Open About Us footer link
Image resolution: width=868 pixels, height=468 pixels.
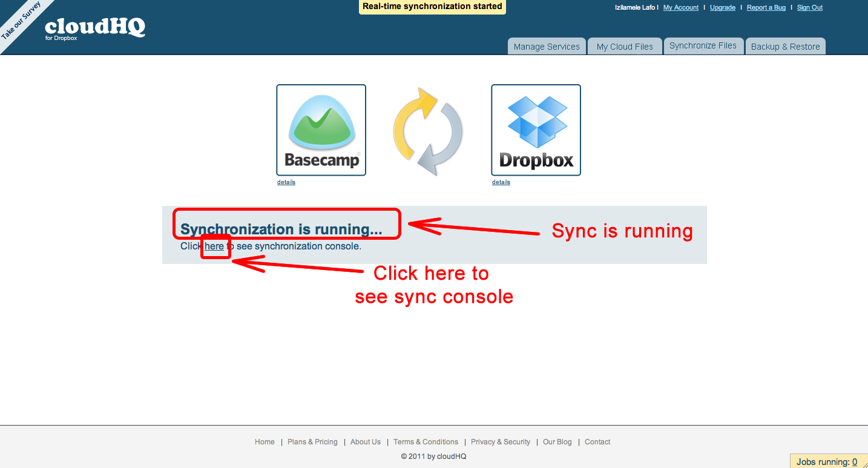coord(366,442)
